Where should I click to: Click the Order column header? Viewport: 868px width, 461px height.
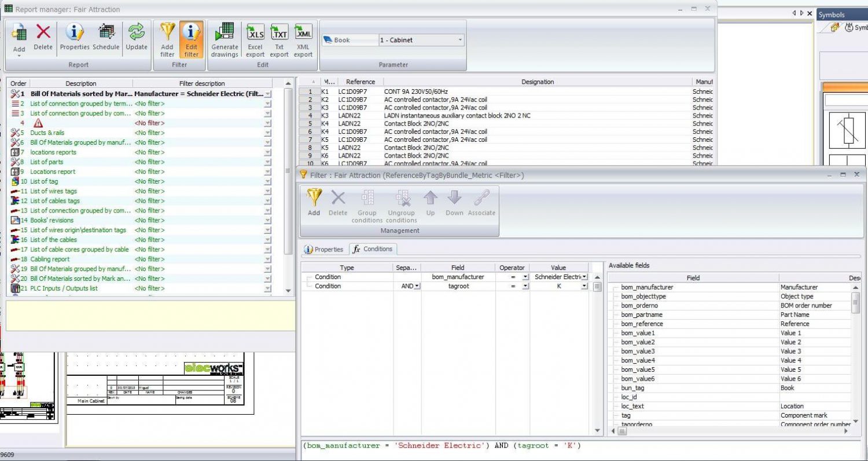pyautogui.click(x=19, y=83)
